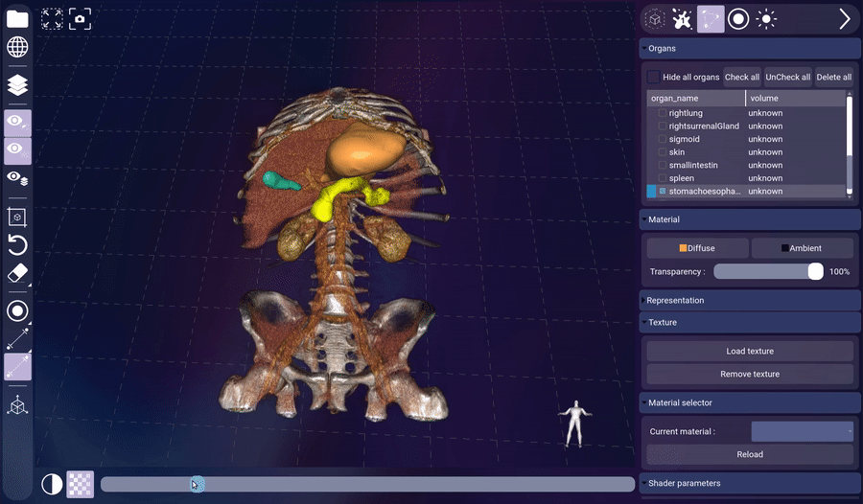Open the highlighted polygon selection tab
This screenshot has height=504, width=863.
pyautogui.click(x=711, y=19)
